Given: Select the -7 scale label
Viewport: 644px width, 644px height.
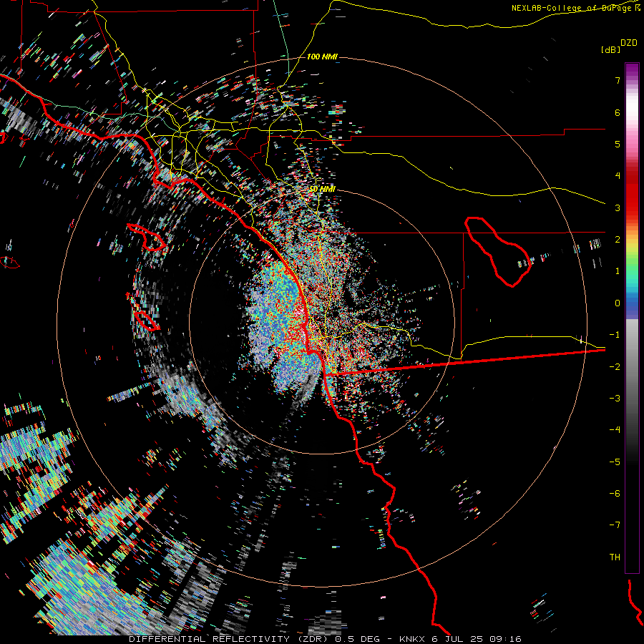Looking at the screenshot, I should [615, 525].
